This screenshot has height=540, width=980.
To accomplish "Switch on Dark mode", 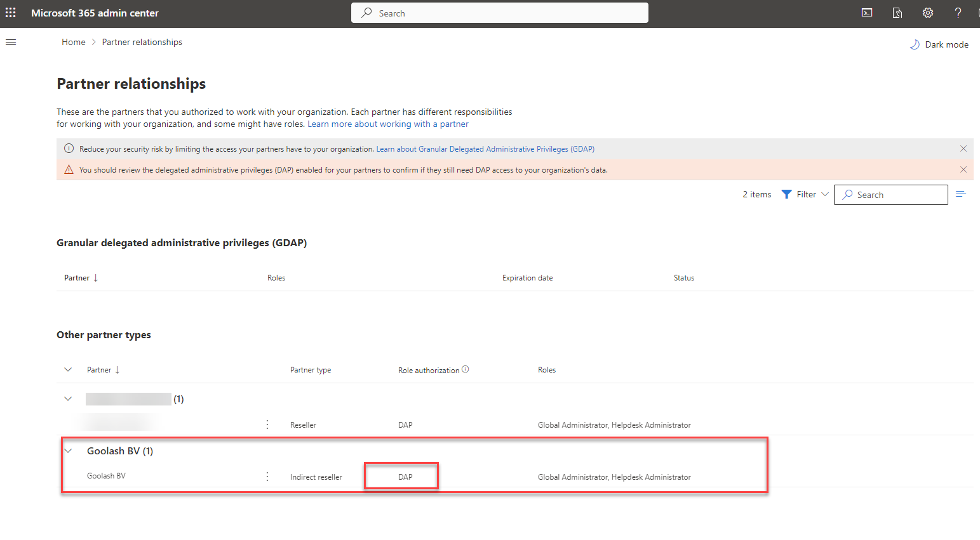I will (939, 44).
